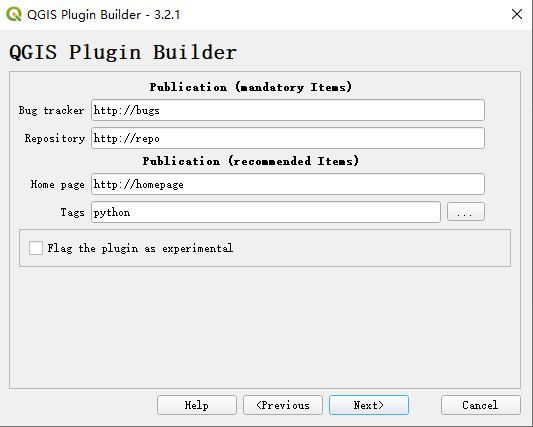The image size is (533, 427).
Task: Go back with the Previous button
Action: pos(283,405)
